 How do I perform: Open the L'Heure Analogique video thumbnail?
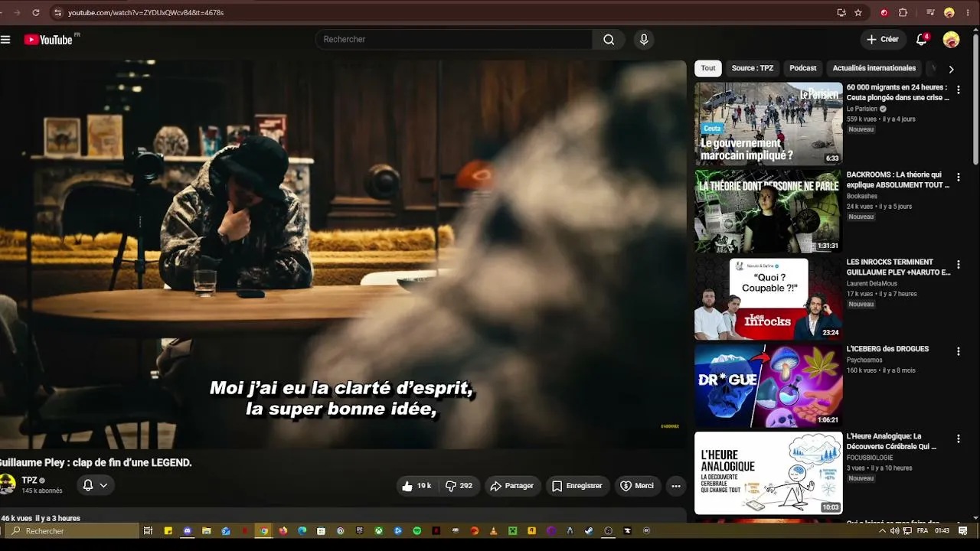768,473
